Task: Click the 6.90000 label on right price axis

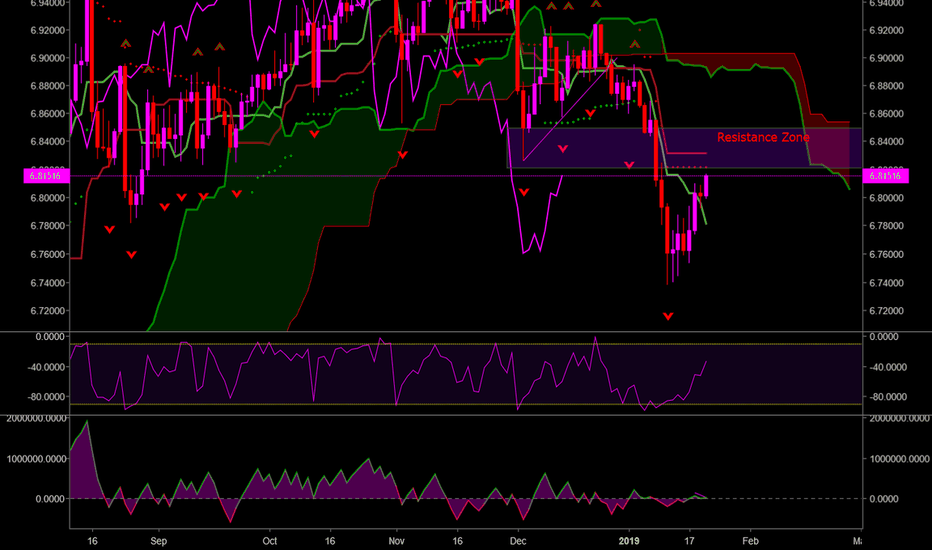Action: pyautogui.click(x=886, y=58)
